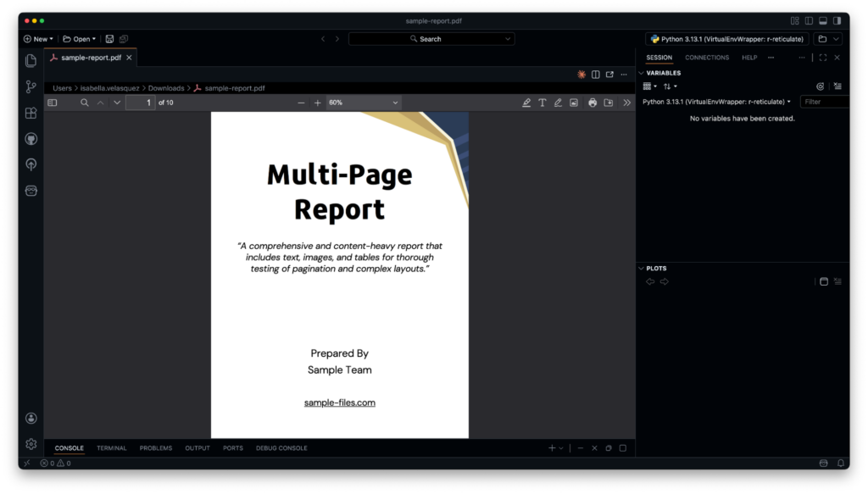Screen dimensions: 868x494
Task: Open the image insertion tool
Action: tap(573, 102)
